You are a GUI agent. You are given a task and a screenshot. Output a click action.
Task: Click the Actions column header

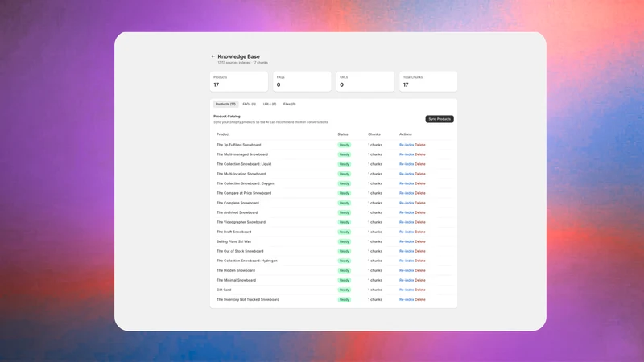tap(406, 134)
